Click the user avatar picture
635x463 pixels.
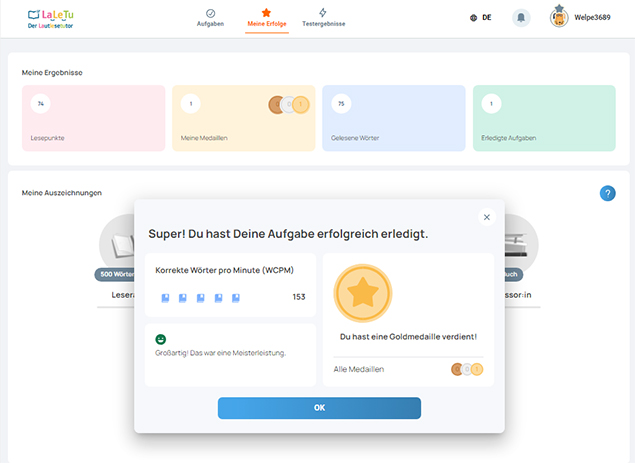pyautogui.click(x=559, y=18)
